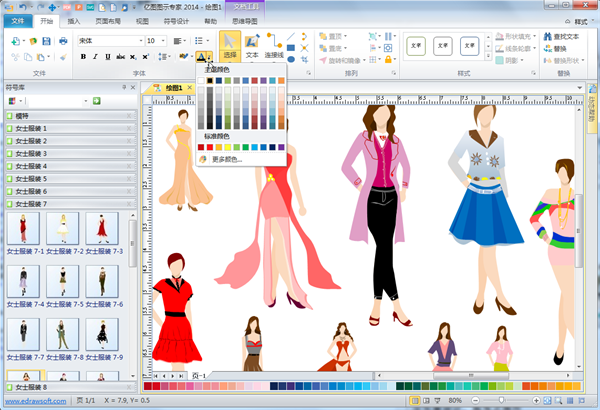Open the font size dropdown
Viewport: 600px width, 410px height.
tap(164, 41)
